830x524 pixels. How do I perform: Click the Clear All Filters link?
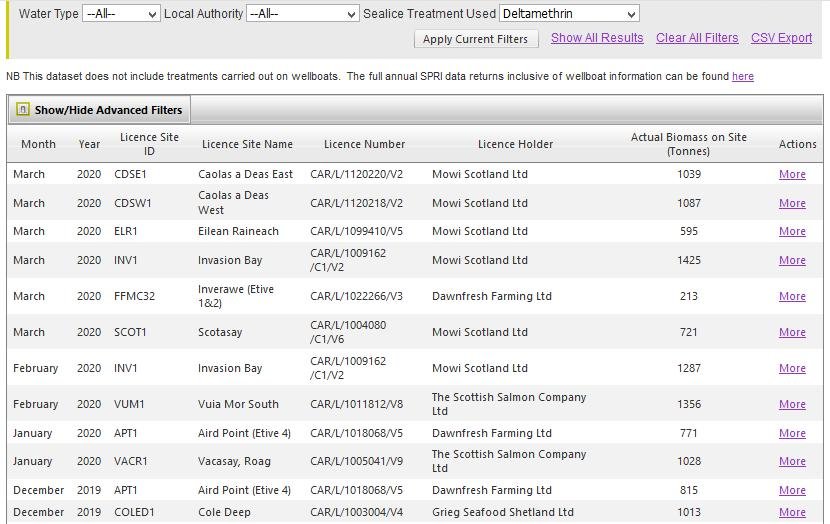pos(697,38)
